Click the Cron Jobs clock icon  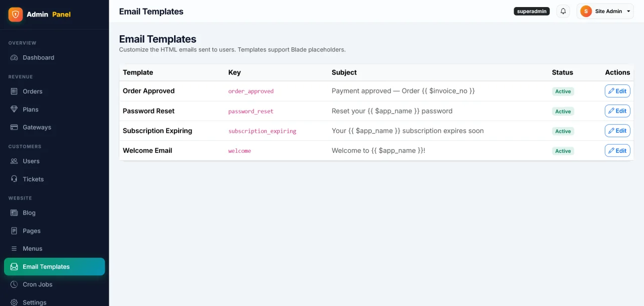[14, 284]
